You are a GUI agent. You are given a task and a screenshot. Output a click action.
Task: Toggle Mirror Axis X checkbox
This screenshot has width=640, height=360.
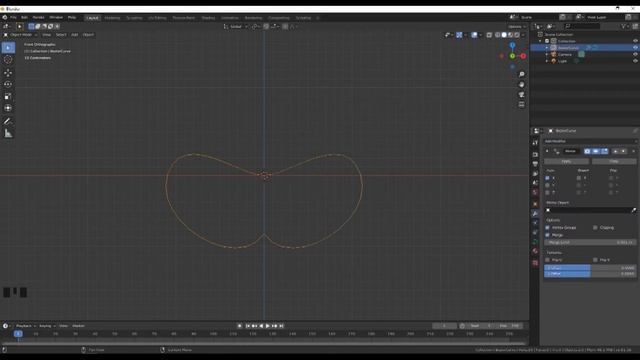coord(547,178)
